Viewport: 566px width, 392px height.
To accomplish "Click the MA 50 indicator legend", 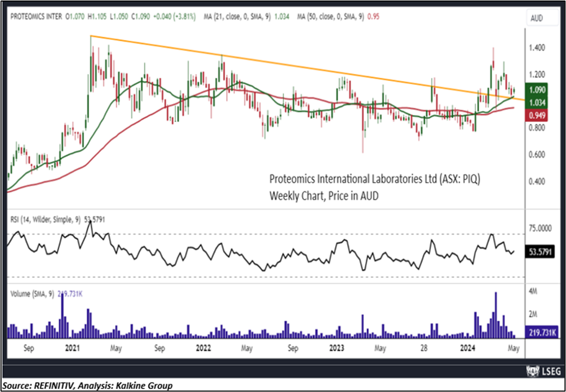I will 338,17.
